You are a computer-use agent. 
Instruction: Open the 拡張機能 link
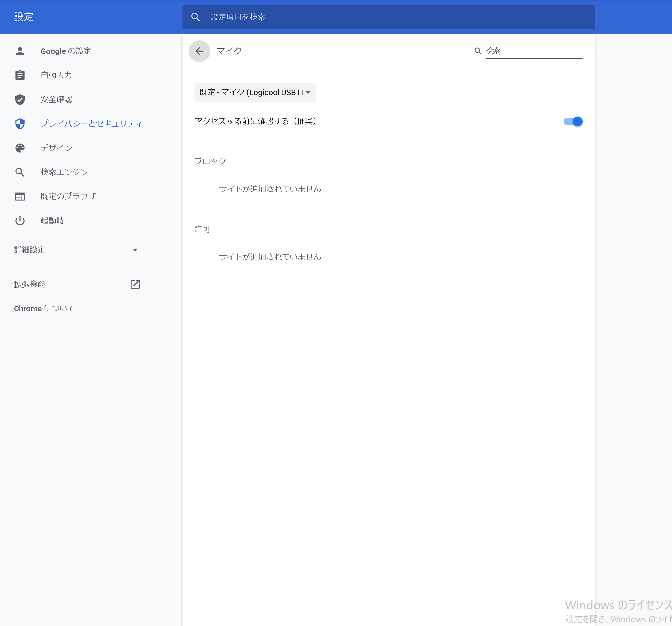click(30, 284)
